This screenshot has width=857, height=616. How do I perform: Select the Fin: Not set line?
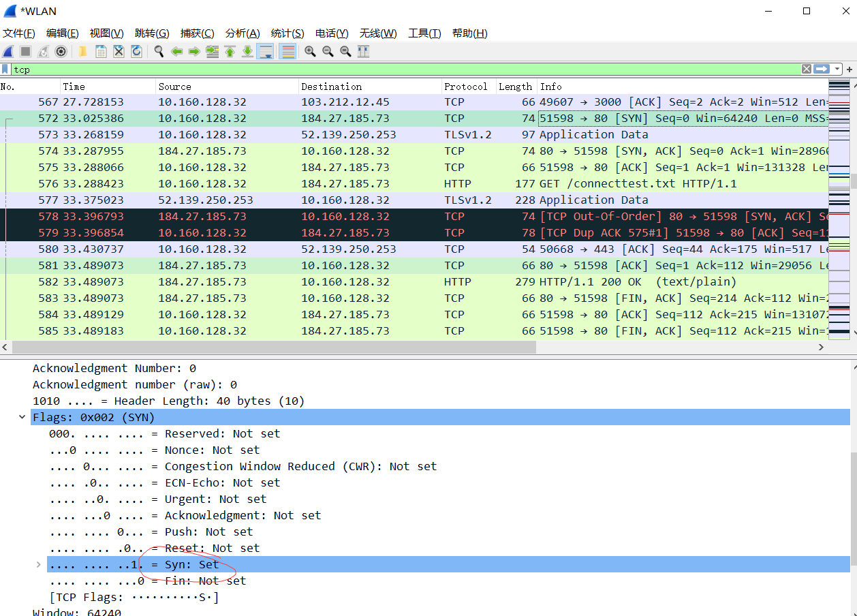click(x=147, y=581)
